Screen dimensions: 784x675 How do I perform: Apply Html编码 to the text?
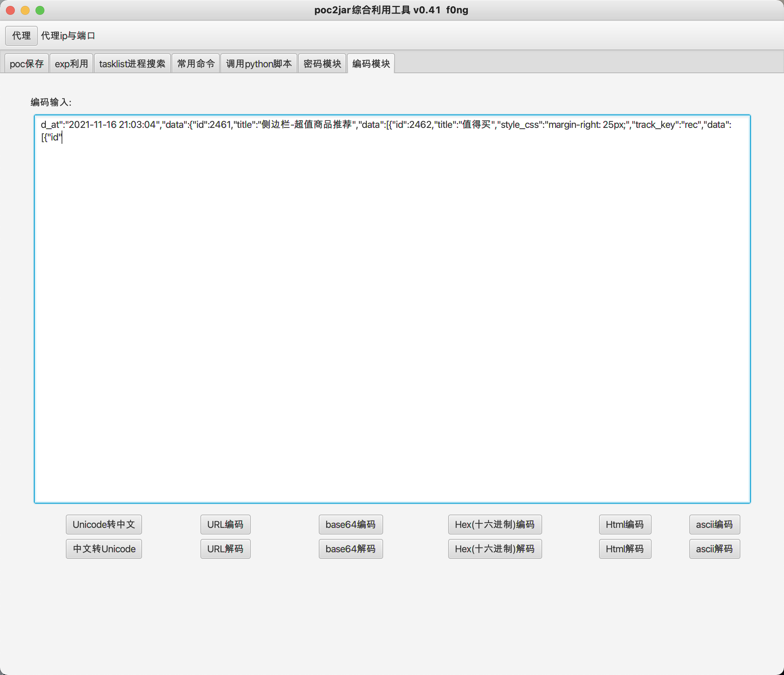tap(625, 525)
